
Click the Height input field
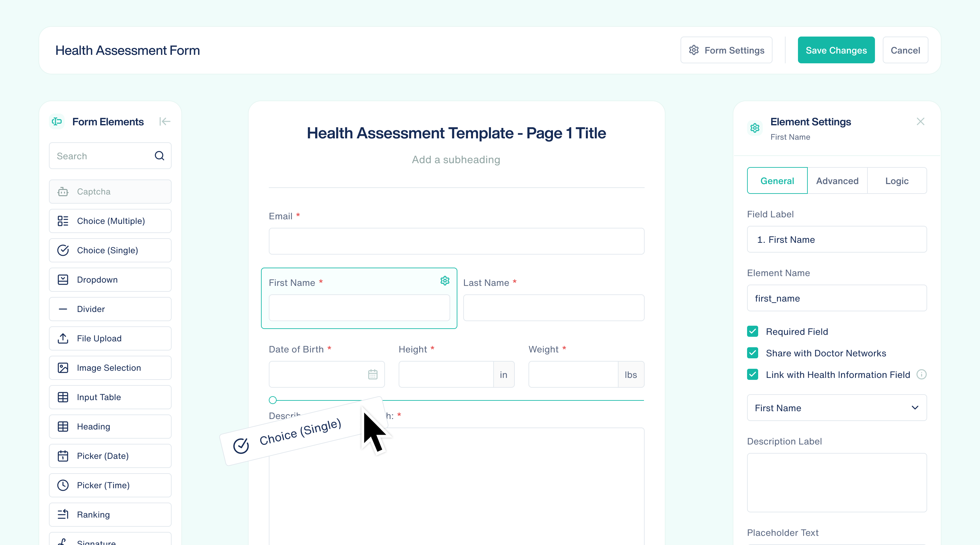(x=446, y=375)
